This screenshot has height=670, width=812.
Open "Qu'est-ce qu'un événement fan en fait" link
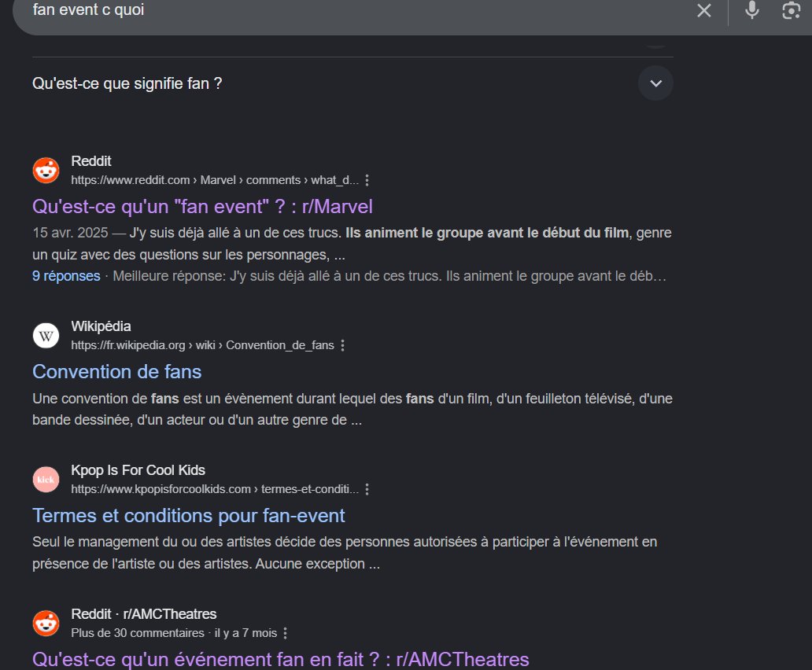pyautogui.click(x=281, y=659)
